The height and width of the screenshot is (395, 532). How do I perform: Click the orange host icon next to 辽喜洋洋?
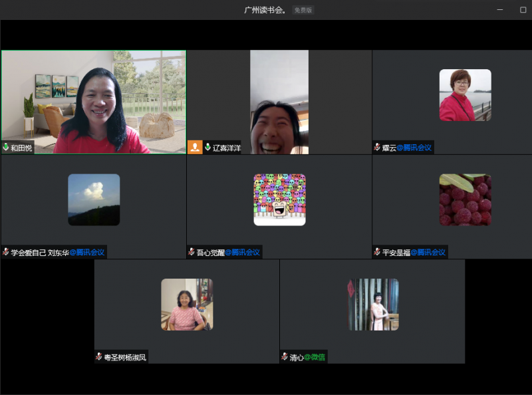point(195,147)
